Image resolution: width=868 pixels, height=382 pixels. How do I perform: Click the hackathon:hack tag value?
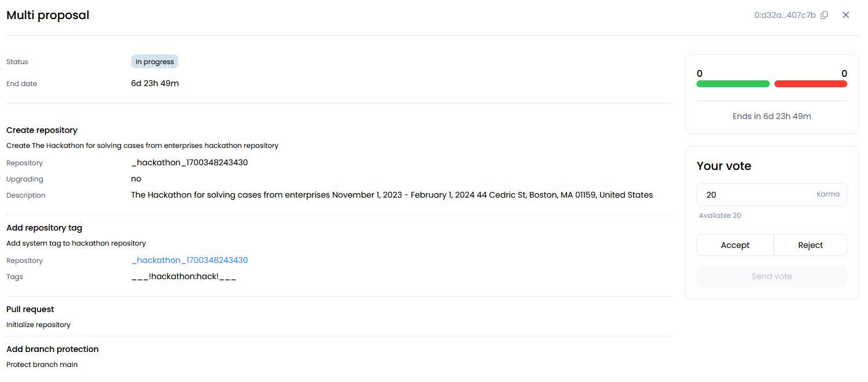point(184,277)
